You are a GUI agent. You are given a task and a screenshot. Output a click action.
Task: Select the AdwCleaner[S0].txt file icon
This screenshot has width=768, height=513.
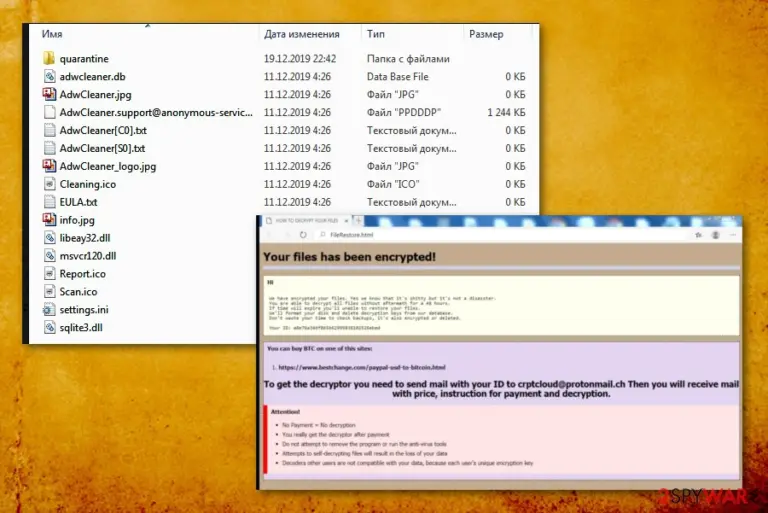point(49,148)
